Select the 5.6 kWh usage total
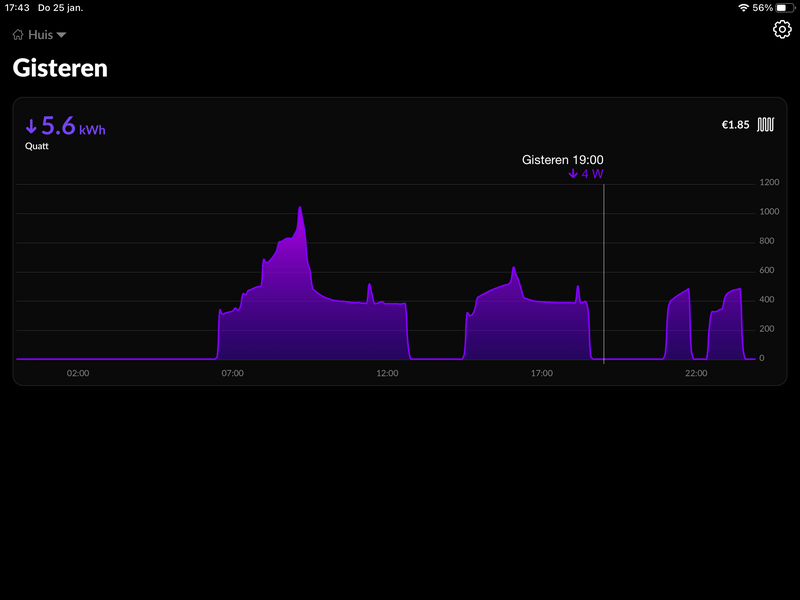 tap(66, 126)
